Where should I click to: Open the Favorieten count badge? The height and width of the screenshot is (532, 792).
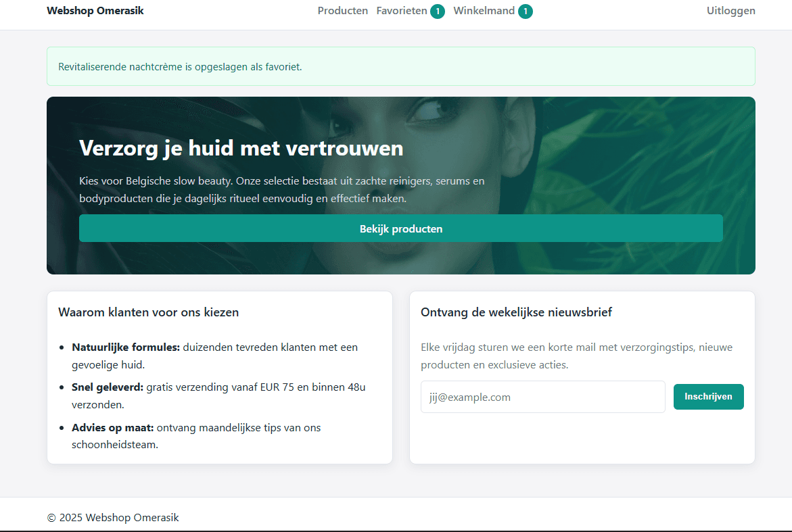(x=437, y=11)
